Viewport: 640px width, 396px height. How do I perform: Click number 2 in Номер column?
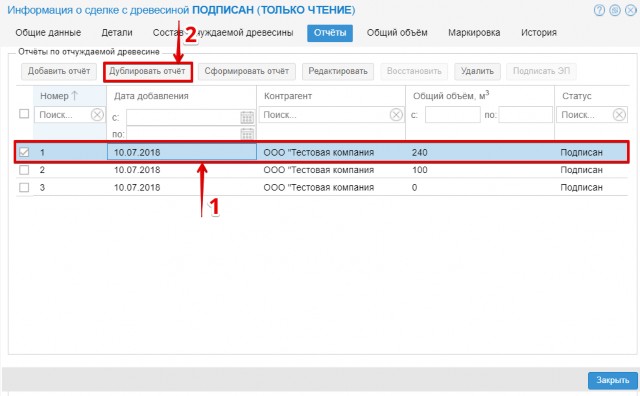[x=42, y=170]
